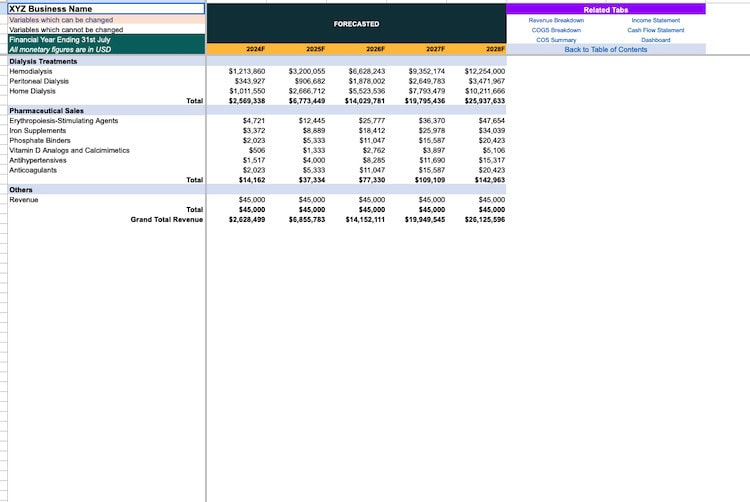Select 'Financial Year Ending 31st July' cell
Viewport: 750px width, 502px height.
(106, 40)
